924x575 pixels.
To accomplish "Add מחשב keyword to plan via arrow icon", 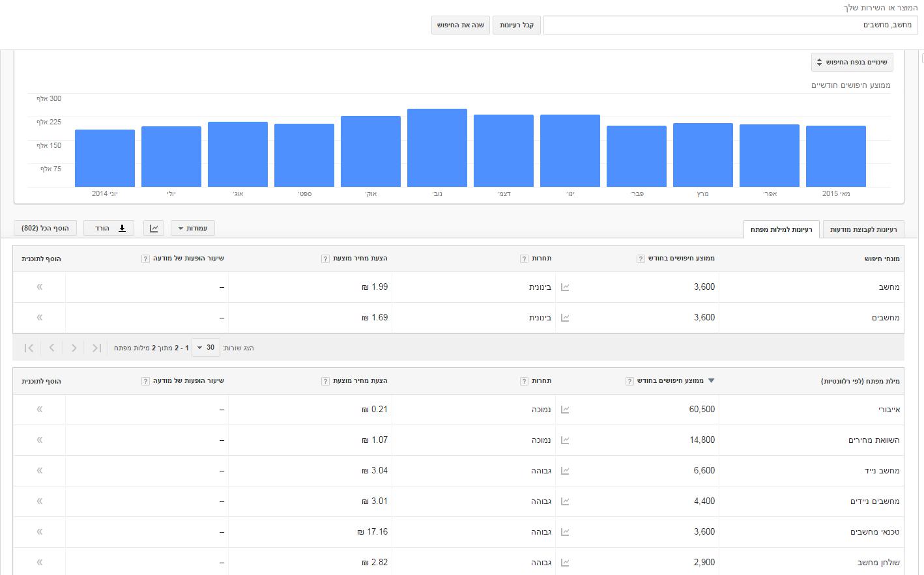I will click(40, 287).
